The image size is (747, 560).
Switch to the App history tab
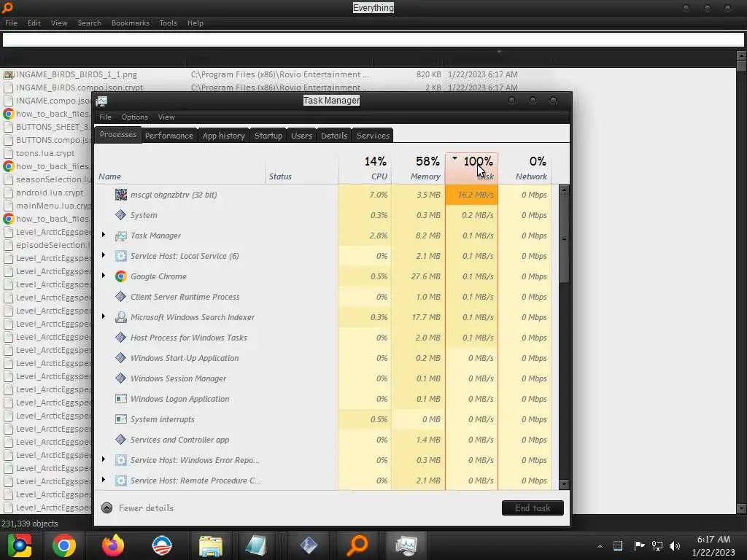point(223,136)
